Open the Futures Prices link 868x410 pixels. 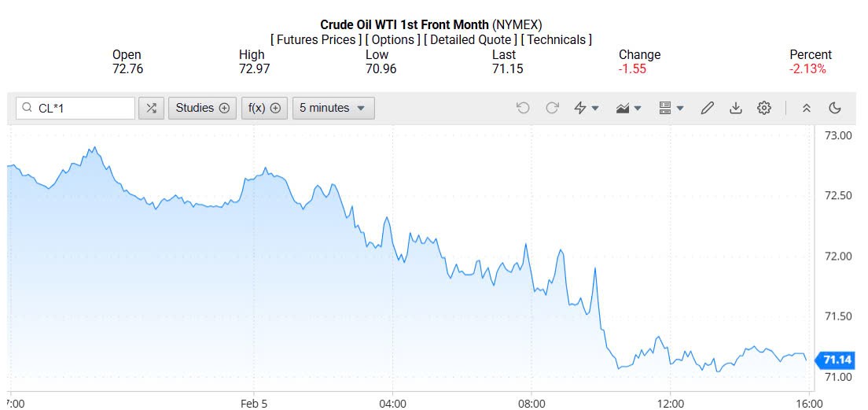coord(315,39)
